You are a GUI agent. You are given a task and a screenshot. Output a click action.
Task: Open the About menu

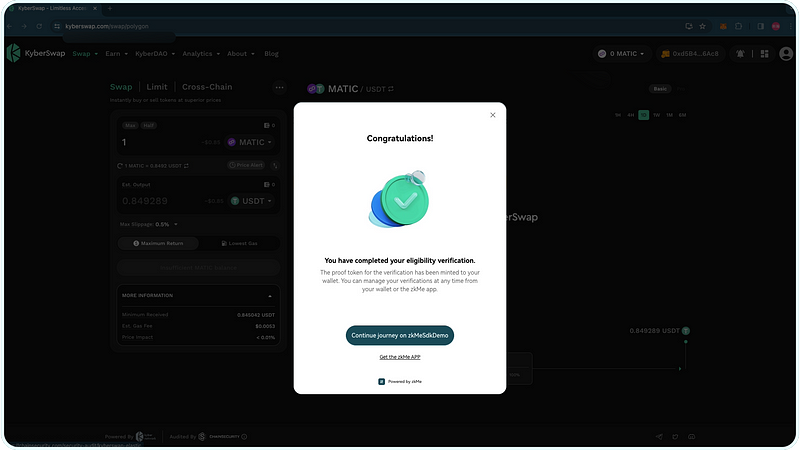pyautogui.click(x=240, y=54)
